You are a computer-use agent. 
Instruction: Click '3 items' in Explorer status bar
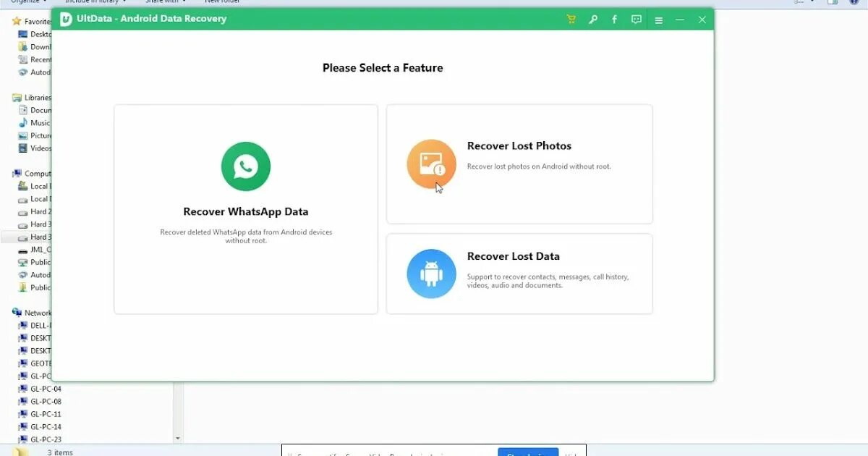click(60, 452)
